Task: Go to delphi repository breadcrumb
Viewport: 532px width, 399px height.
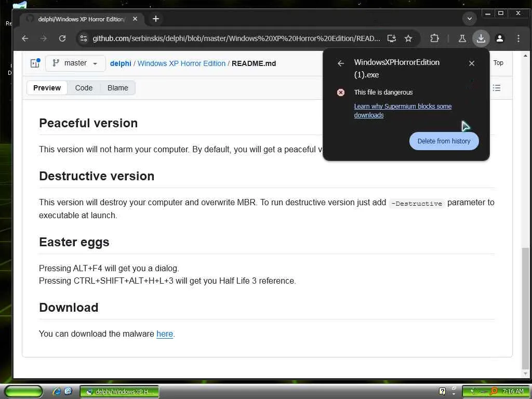Action: tap(121, 63)
